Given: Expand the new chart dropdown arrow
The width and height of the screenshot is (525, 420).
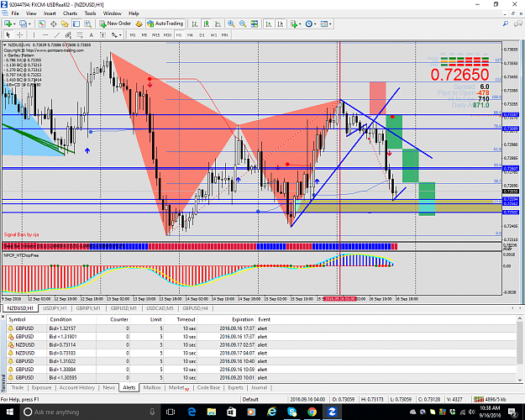Looking at the screenshot, I should tap(14, 24).
